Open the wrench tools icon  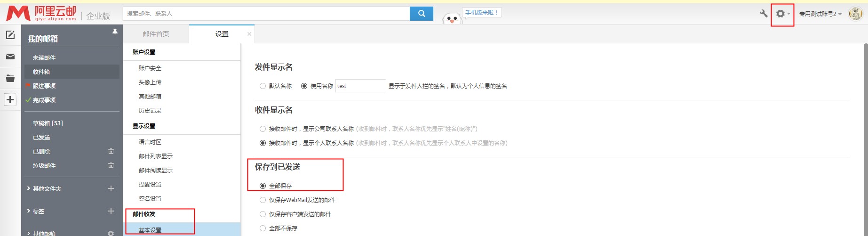(x=763, y=14)
